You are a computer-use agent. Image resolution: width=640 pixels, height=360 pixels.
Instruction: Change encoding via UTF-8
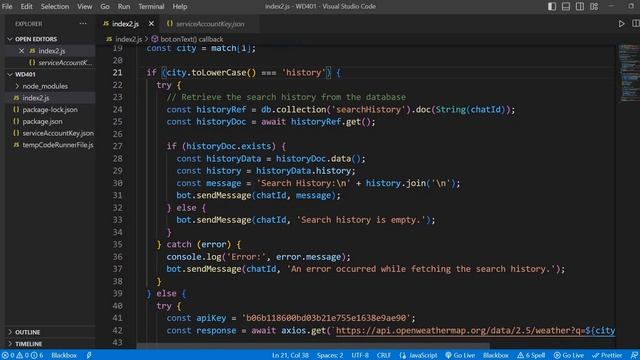tap(360, 356)
